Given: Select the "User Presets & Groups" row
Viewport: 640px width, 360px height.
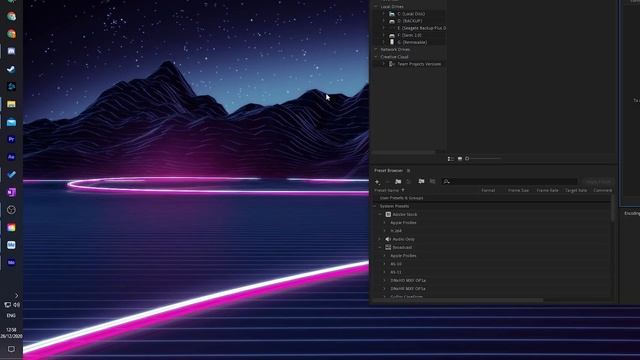Looking at the screenshot, I should (x=492, y=198).
